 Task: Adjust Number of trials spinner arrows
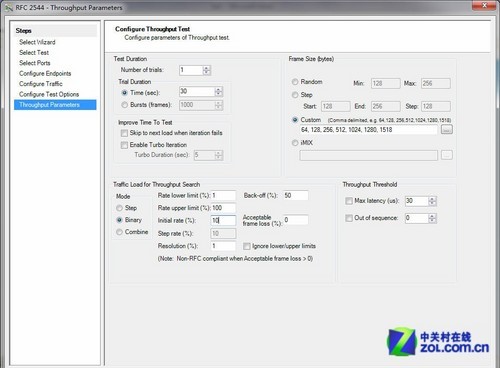(x=207, y=70)
